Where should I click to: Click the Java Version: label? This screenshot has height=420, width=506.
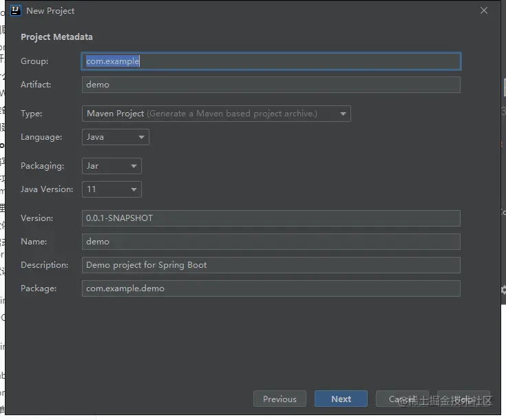coord(47,189)
